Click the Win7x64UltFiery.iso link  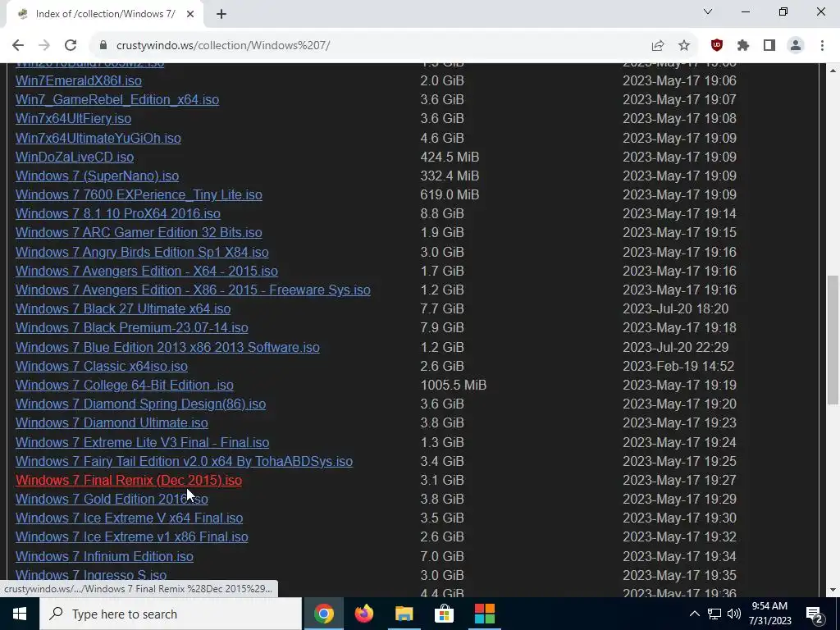point(73,118)
